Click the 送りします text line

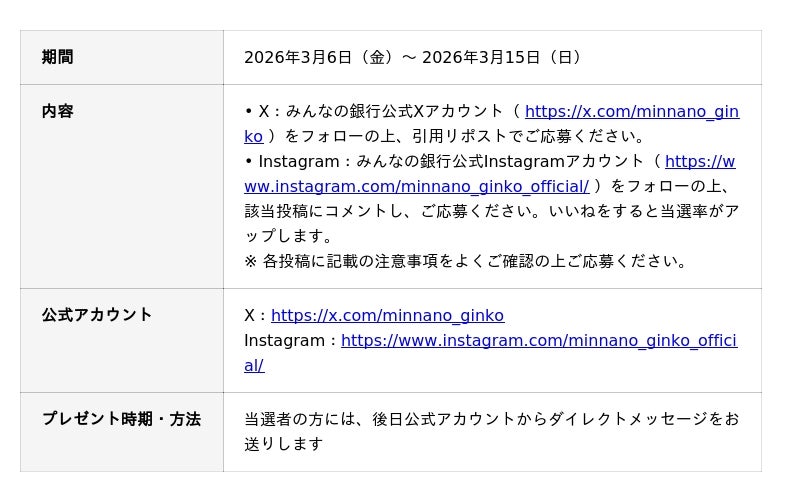[284, 444]
